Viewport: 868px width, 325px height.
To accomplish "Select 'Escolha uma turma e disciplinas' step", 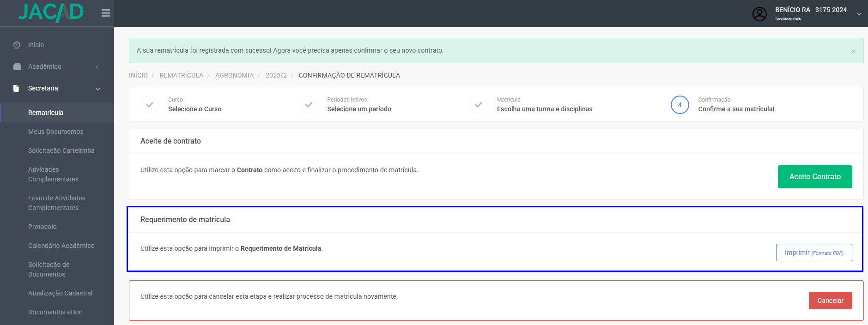I will click(545, 109).
